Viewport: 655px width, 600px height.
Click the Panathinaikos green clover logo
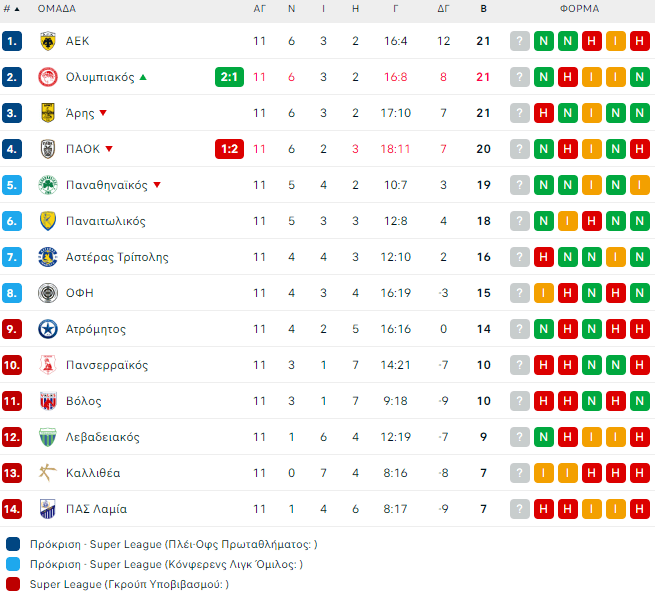(x=47, y=185)
